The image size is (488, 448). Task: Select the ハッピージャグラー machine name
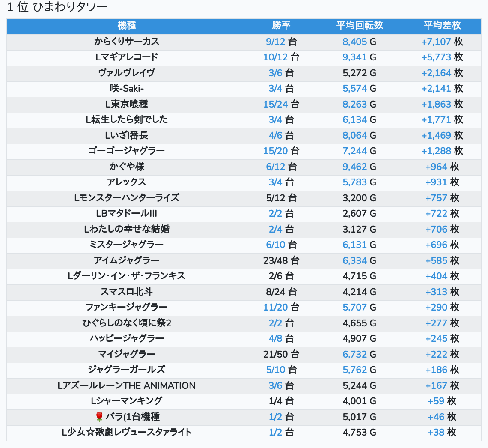[x=127, y=339]
